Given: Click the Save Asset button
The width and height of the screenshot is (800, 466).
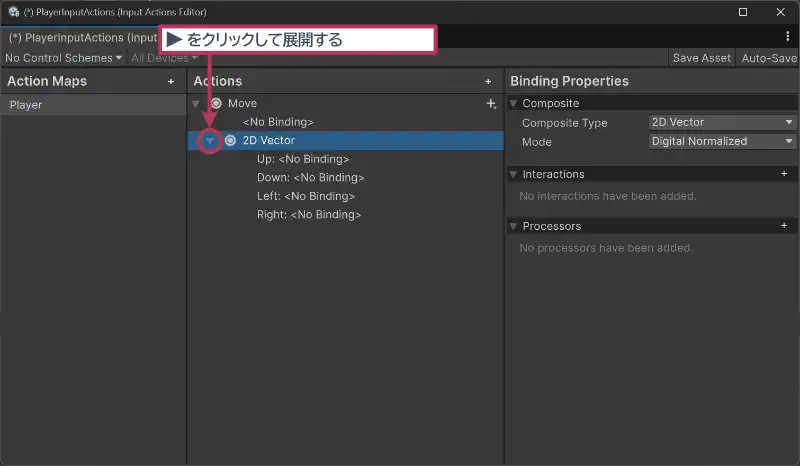Looking at the screenshot, I should pyautogui.click(x=701, y=58).
